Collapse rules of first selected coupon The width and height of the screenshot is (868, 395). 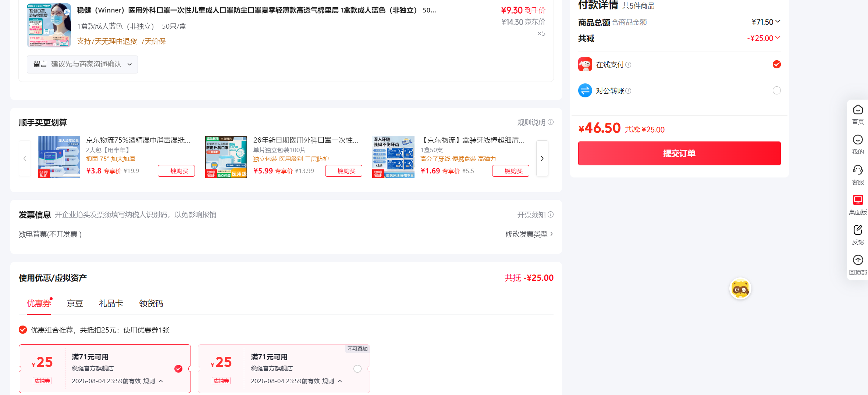tap(161, 381)
